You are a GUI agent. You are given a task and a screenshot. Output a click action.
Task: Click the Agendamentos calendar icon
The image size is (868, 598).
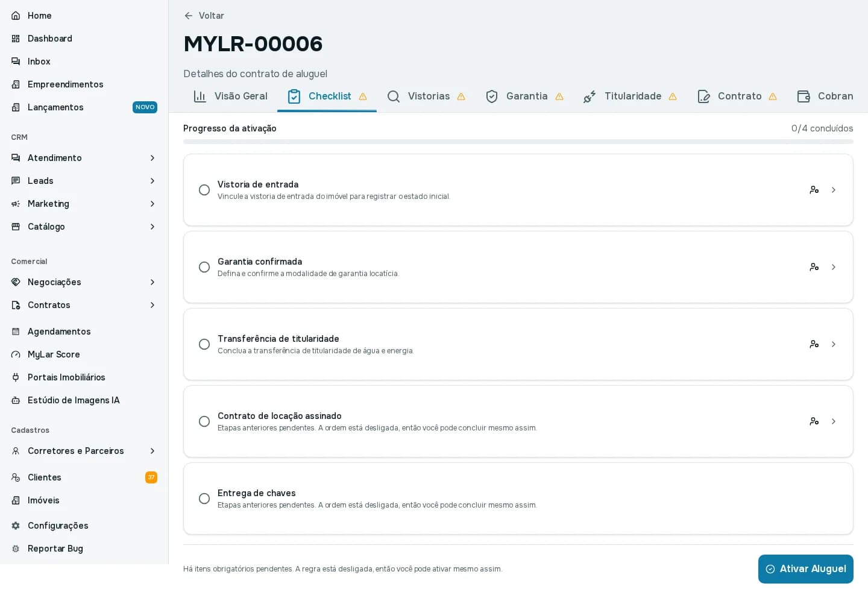tap(16, 332)
